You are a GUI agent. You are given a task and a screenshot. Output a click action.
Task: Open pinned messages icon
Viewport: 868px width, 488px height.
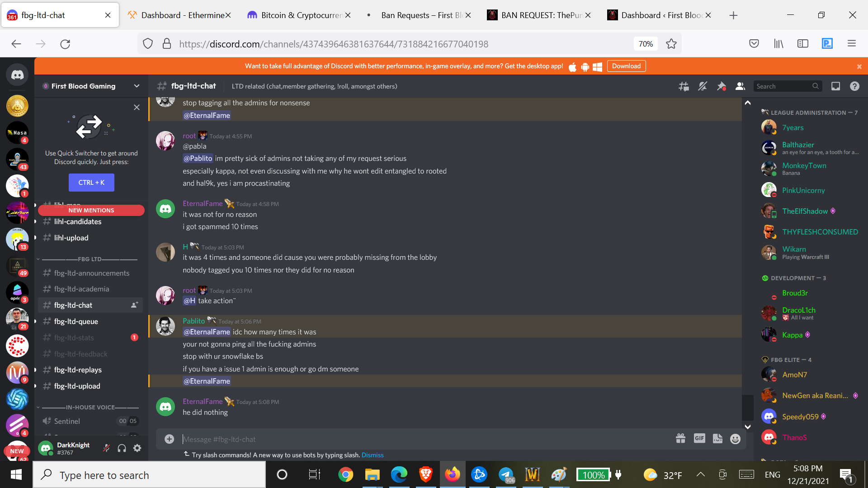click(x=721, y=86)
